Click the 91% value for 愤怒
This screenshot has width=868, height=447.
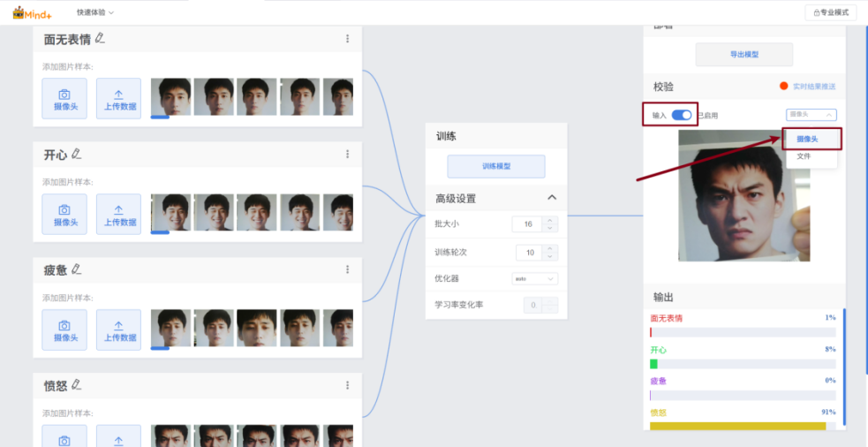[828, 412]
